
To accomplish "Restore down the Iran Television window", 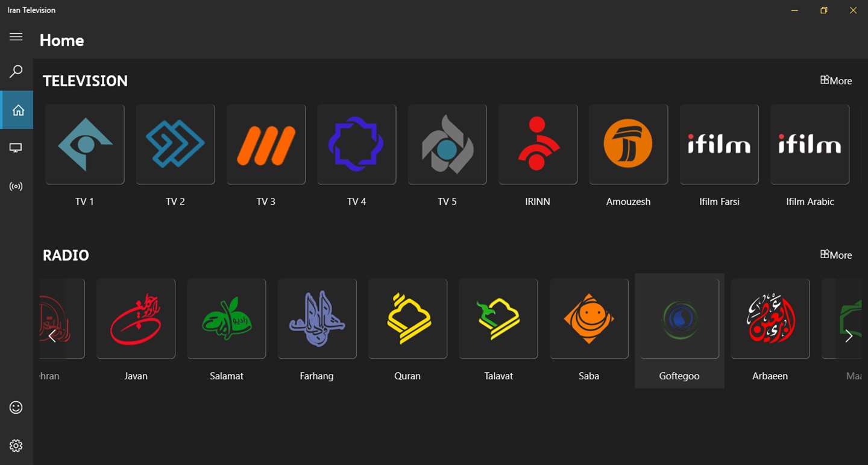I will pyautogui.click(x=824, y=10).
